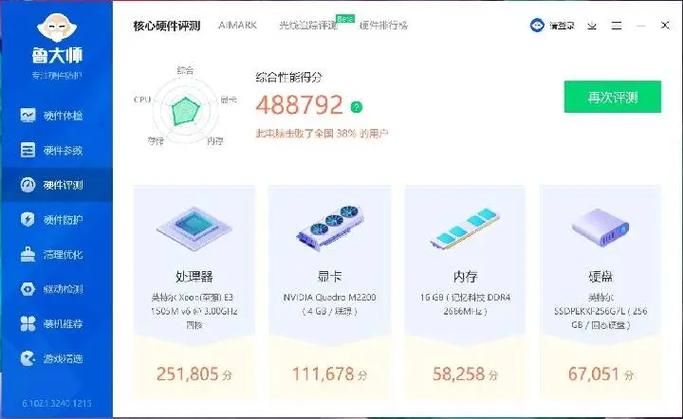
Task: Click the 请登录 login link
Action: 551,25
